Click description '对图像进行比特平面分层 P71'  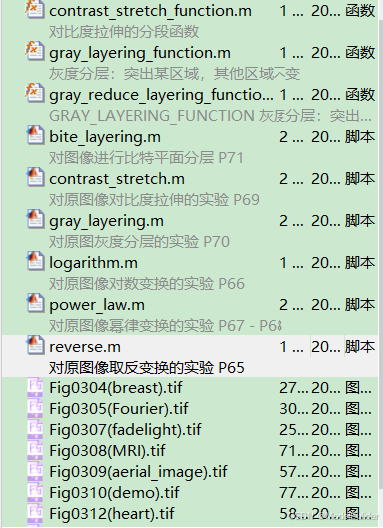pos(146,158)
